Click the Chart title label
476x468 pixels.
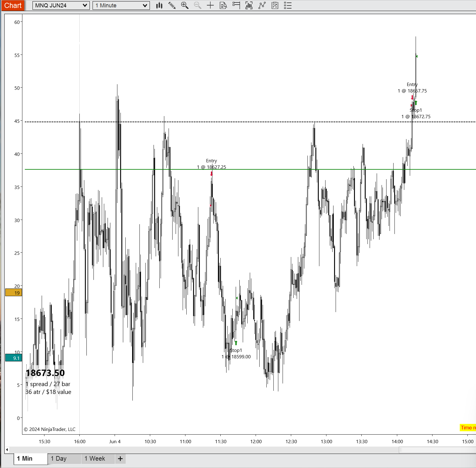click(x=13, y=6)
